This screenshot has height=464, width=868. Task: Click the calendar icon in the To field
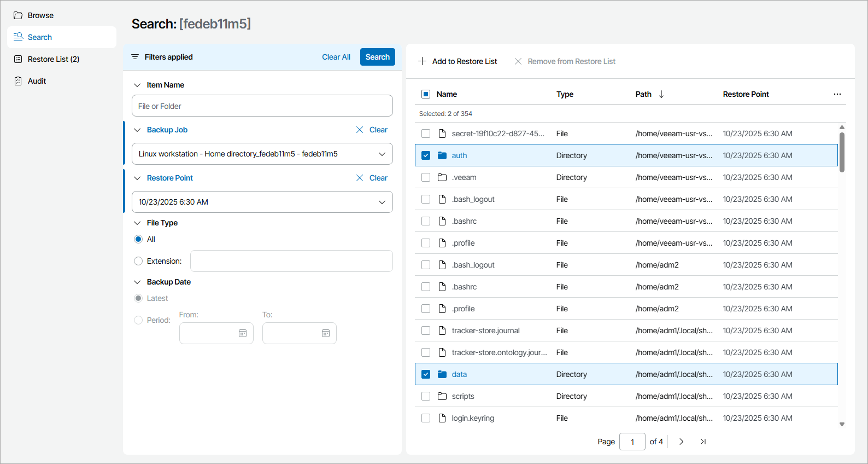326,333
